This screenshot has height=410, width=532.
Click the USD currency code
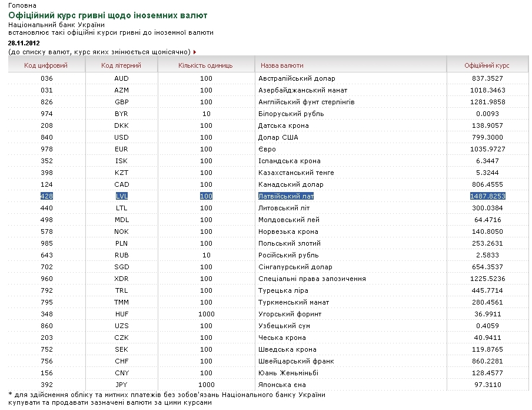point(121,137)
